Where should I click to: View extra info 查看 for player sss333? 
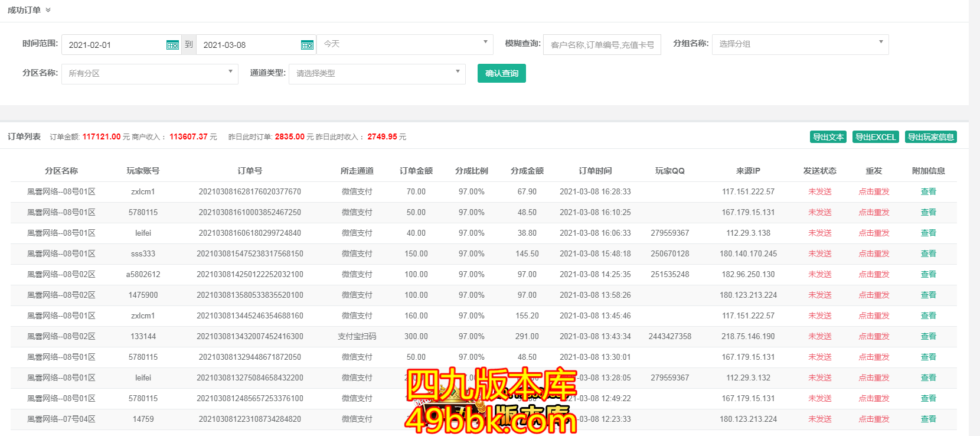pyautogui.click(x=928, y=254)
